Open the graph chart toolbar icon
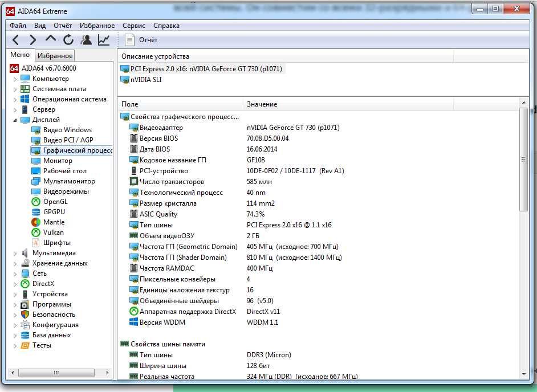 tap(104, 40)
